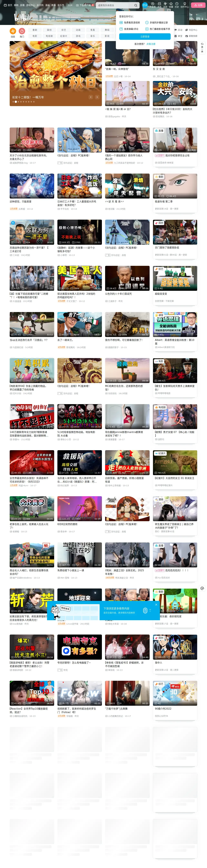Open the 电脑夸克 有多强 ad thumbnail

pos(80,647)
